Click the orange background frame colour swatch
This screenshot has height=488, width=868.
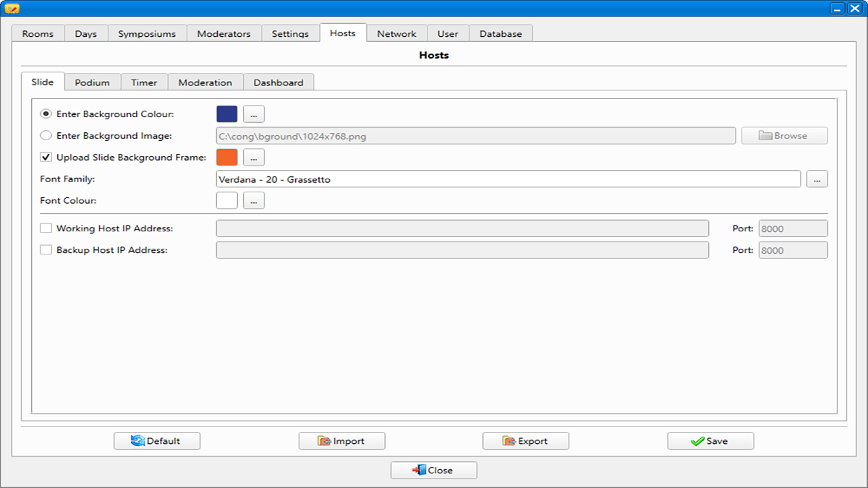pyautogui.click(x=227, y=157)
